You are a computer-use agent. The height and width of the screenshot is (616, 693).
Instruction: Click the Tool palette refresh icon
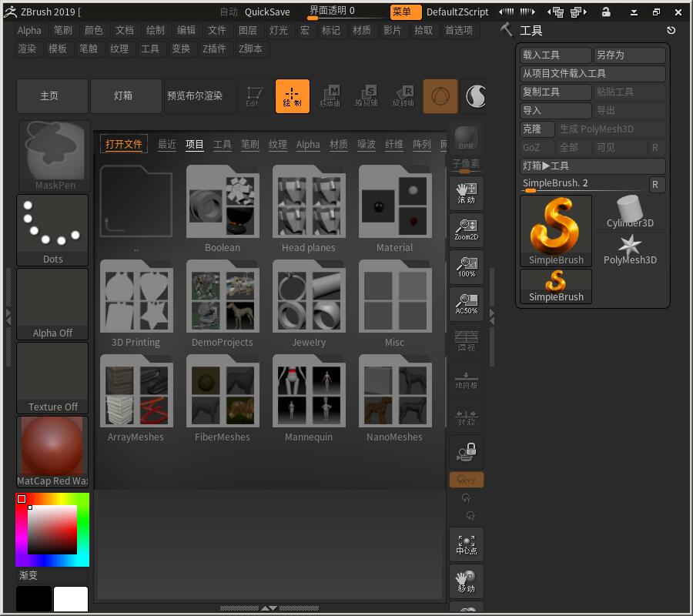click(671, 31)
